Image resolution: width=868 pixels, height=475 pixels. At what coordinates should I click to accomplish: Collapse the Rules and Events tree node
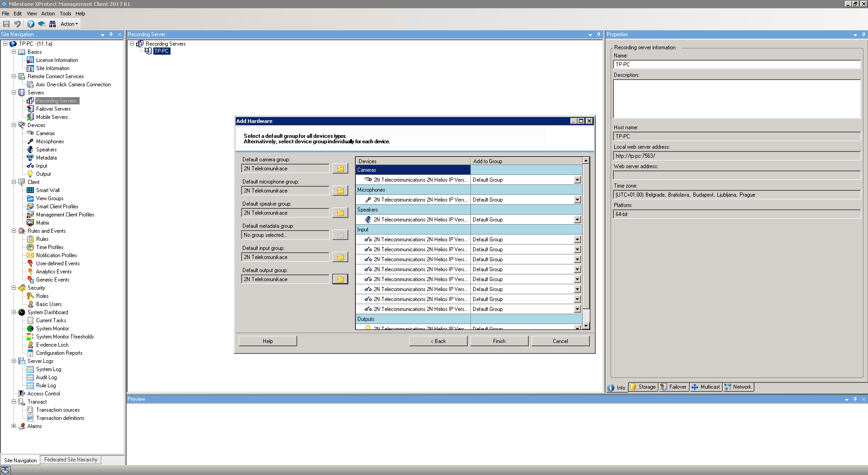14,231
